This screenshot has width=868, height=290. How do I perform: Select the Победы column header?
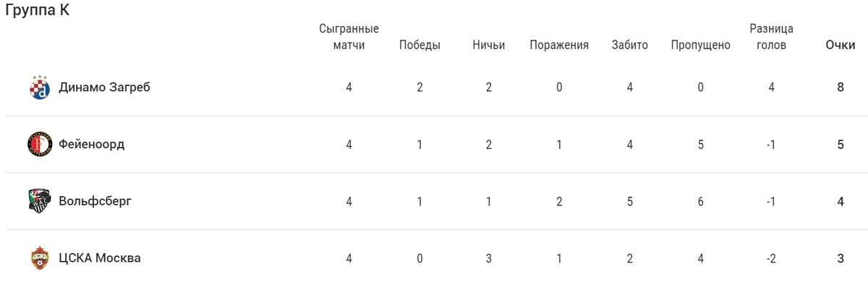click(420, 45)
